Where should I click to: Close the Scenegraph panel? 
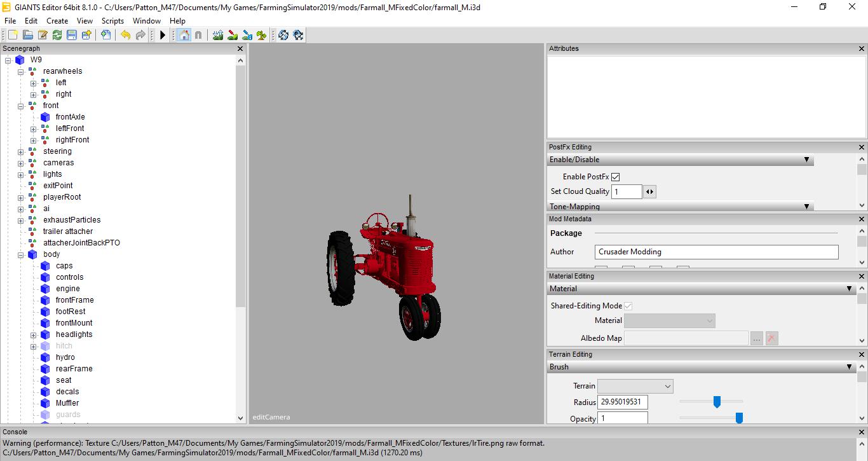pos(240,48)
